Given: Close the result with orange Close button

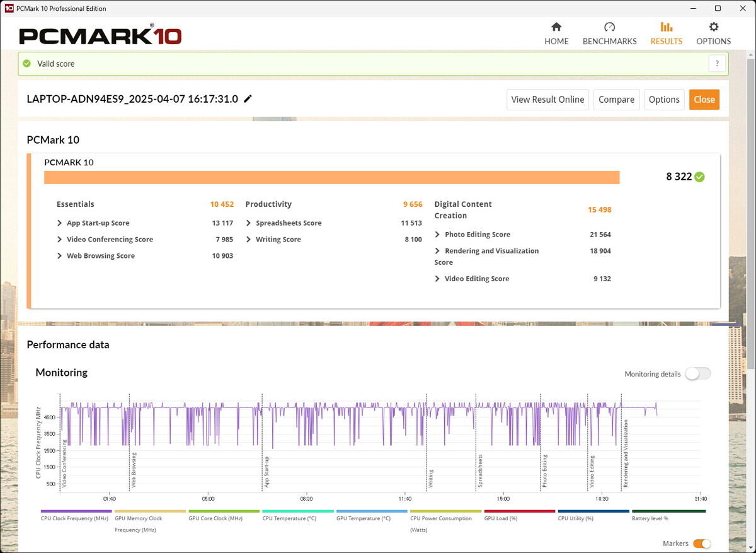Looking at the screenshot, I should [704, 100].
